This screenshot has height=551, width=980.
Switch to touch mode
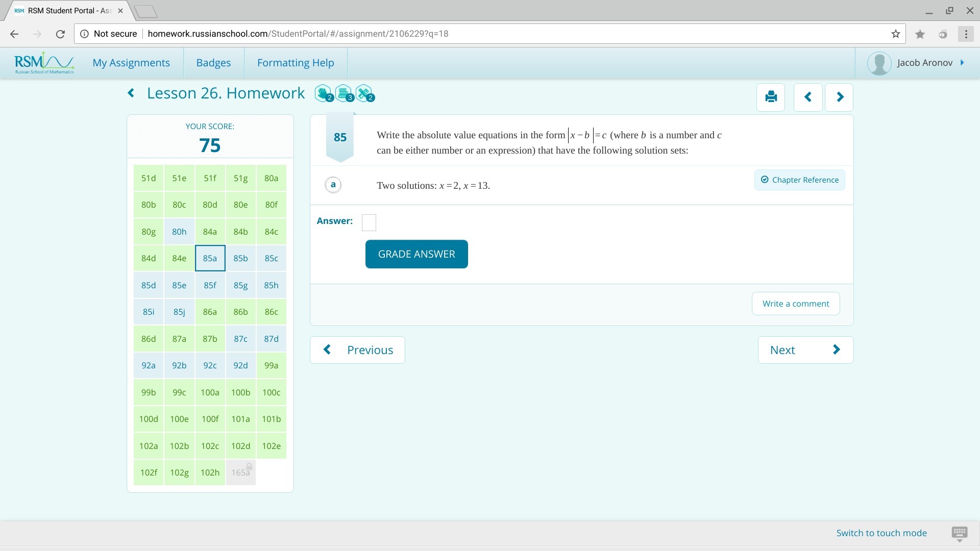coord(881,533)
